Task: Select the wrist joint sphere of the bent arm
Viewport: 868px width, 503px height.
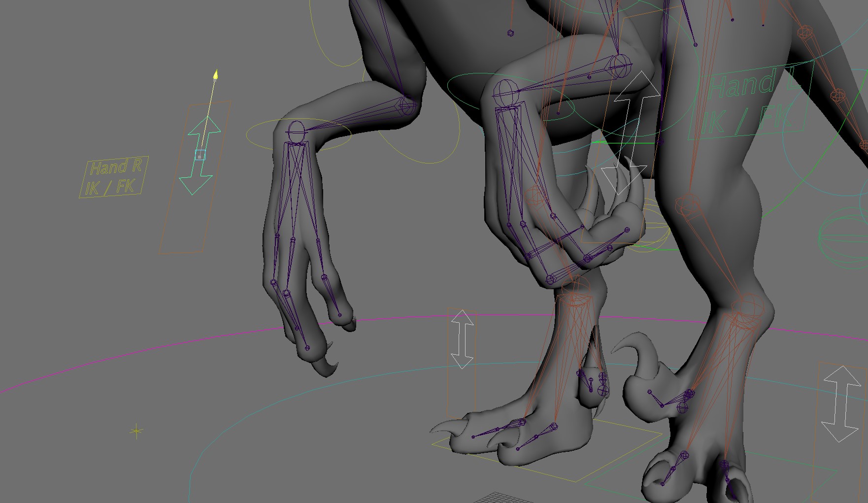Action: click(x=504, y=91)
